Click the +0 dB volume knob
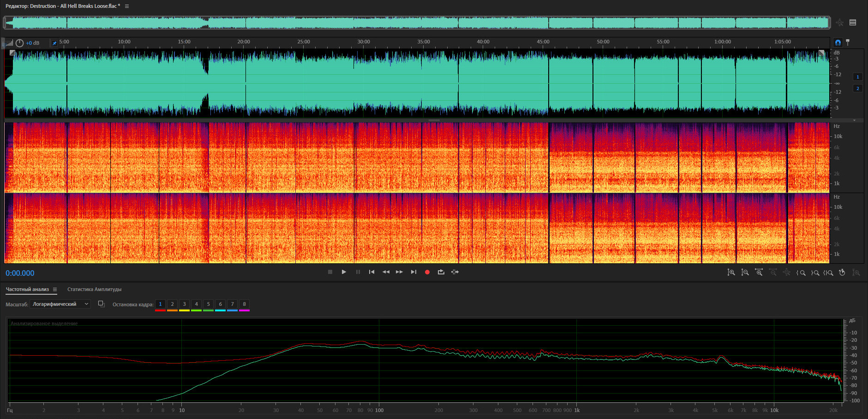The height and width of the screenshot is (419, 868). click(x=19, y=43)
